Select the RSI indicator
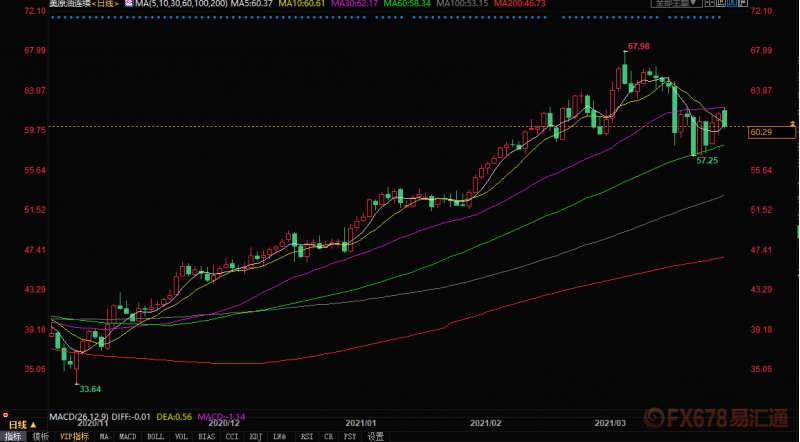 (x=303, y=437)
